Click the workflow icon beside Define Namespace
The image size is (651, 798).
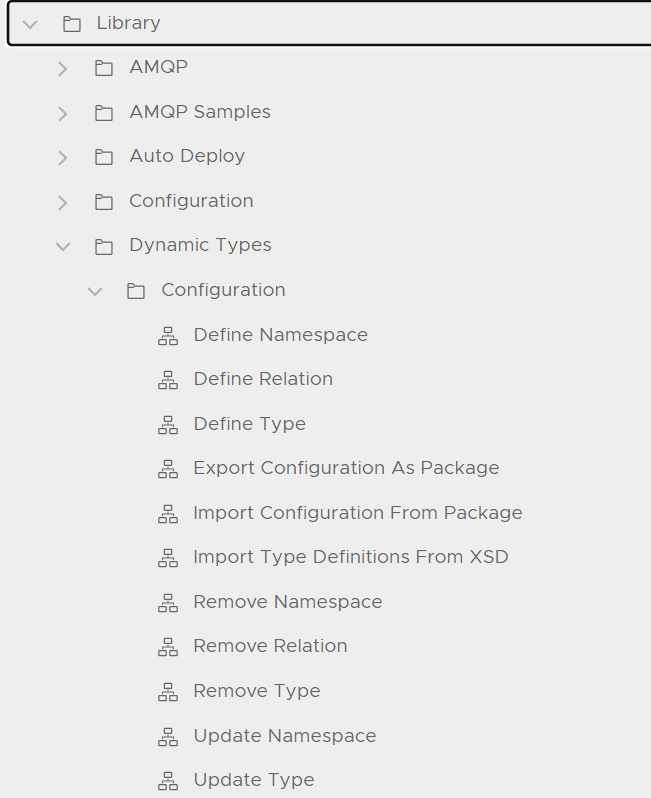click(x=168, y=336)
